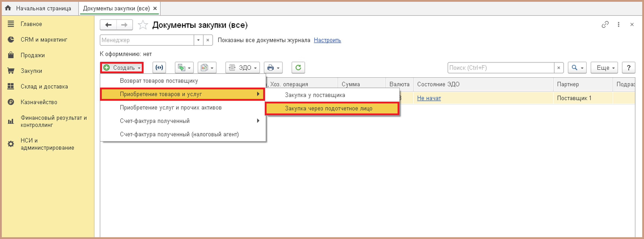Screen dimensions: 644x239
Task: Close the form with top-right x
Action: coord(632,25)
